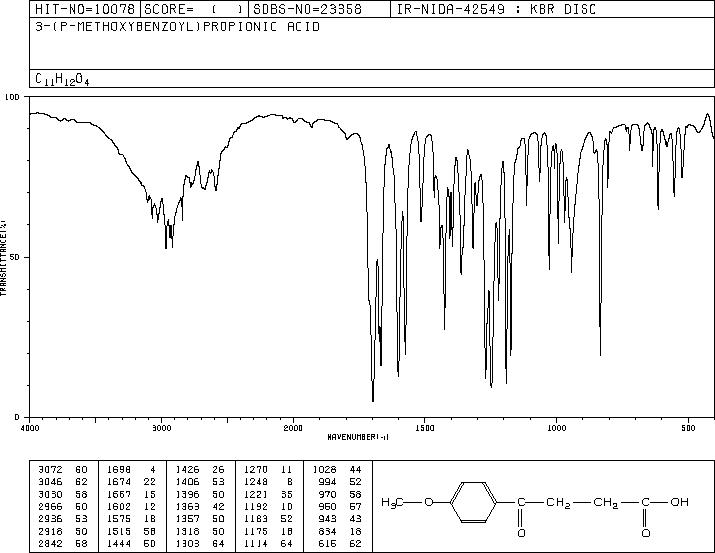Viewport: 715px width, 553px height.
Task: Click the benzene ring in the structure
Action: tap(473, 502)
